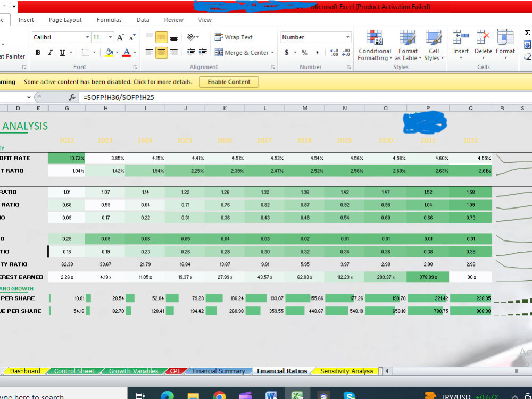Align text left
Image resolution: width=532 pixels, height=399 pixels.
coord(149,52)
